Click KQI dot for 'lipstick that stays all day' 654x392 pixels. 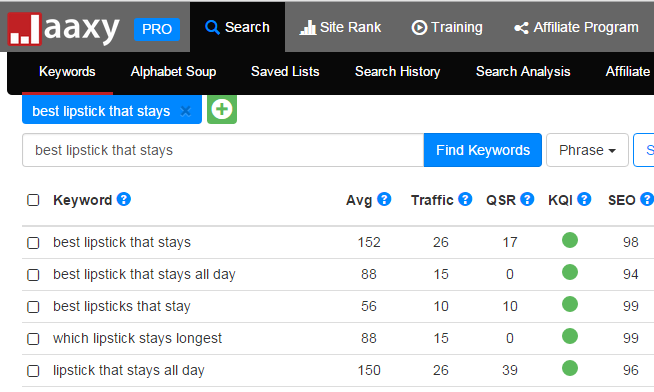(x=570, y=368)
